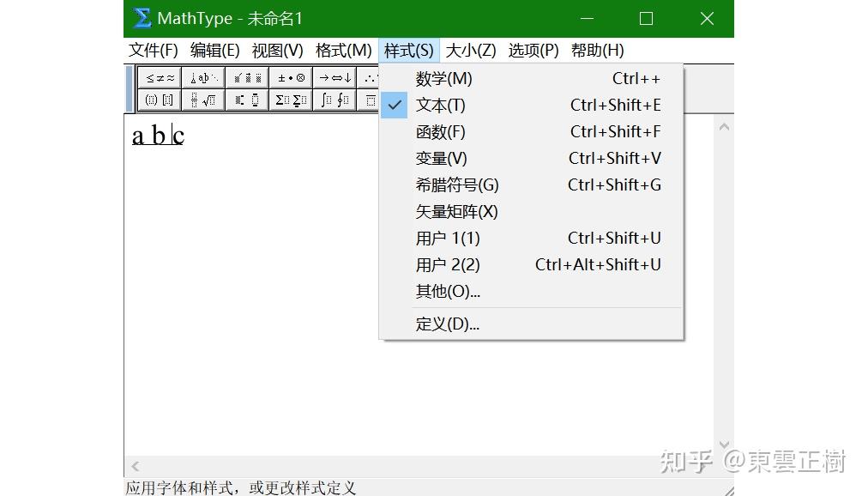Click the vertical scrollbar up arrow

724,127
